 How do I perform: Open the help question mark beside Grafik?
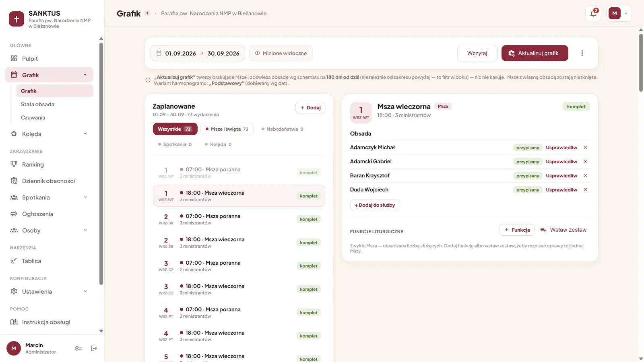click(x=147, y=13)
